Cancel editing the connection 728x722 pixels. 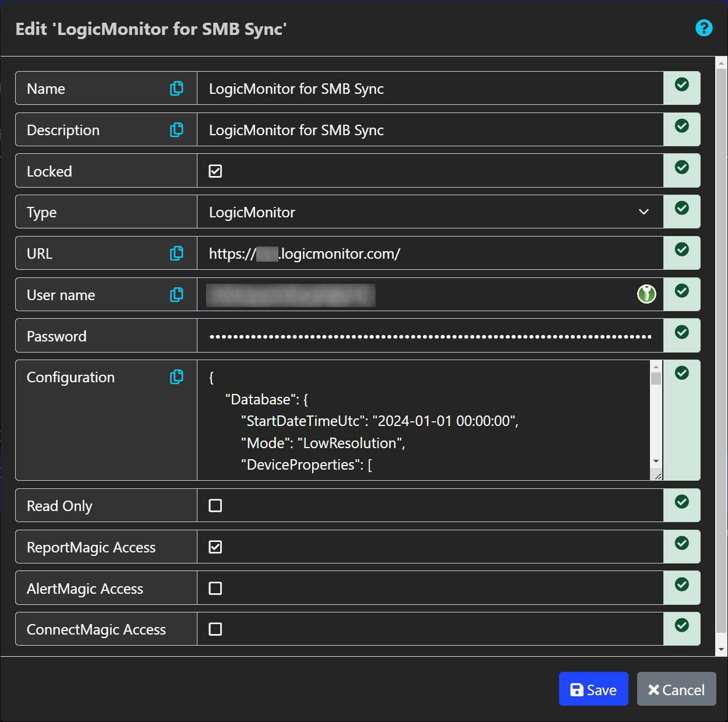tap(676, 689)
